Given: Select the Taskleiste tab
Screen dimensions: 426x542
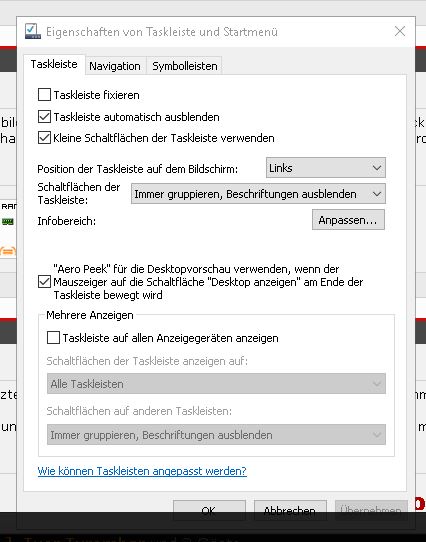Looking at the screenshot, I should 54,64.
